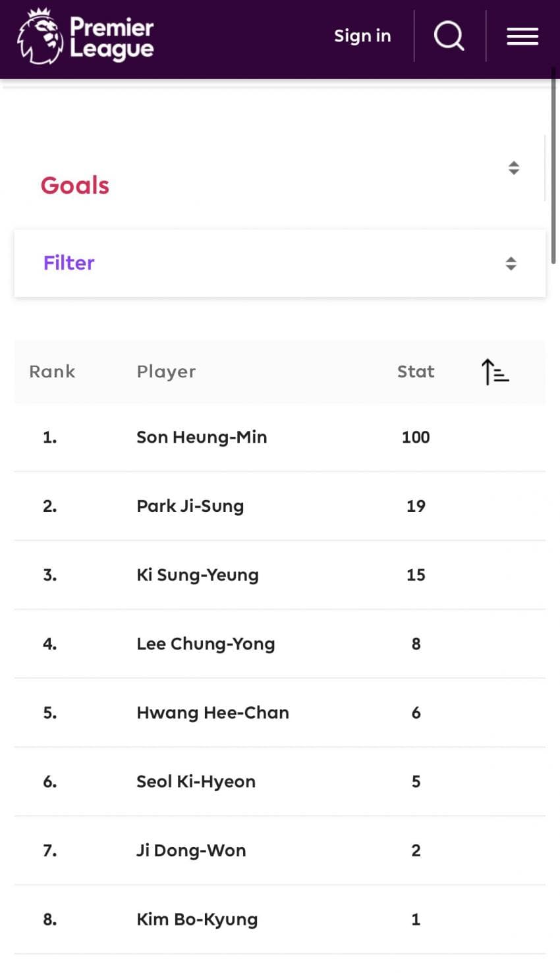Click the Player column header
Screen dimensions: 560x973
click(x=166, y=372)
